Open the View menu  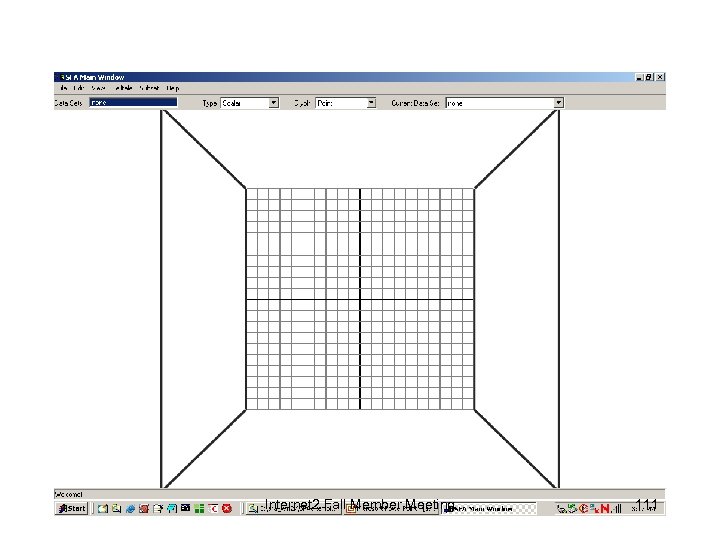coord(98,88)
